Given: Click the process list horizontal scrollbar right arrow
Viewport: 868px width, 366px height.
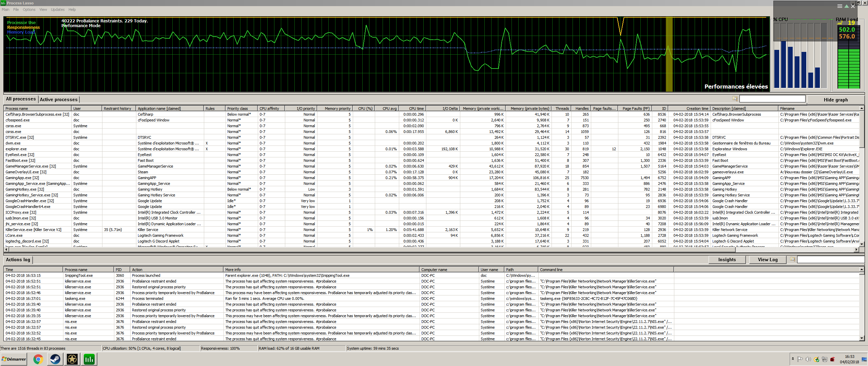Looking at the screenshot, I should click(x=856, y=249).
